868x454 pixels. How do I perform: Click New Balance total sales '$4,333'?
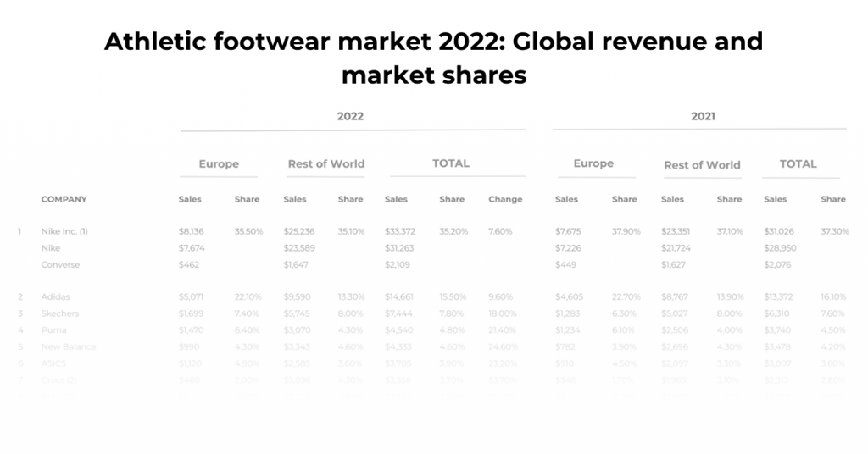(x=398, y=346)
